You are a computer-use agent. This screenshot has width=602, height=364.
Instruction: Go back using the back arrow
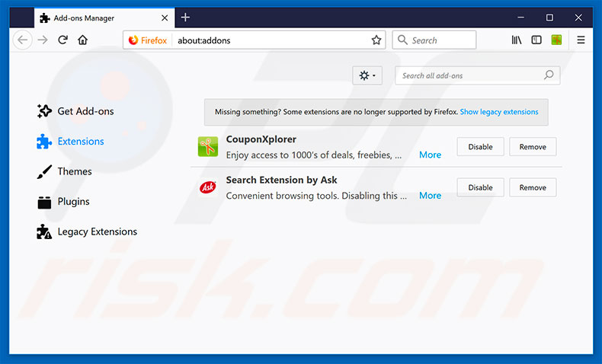coord(23,40)
